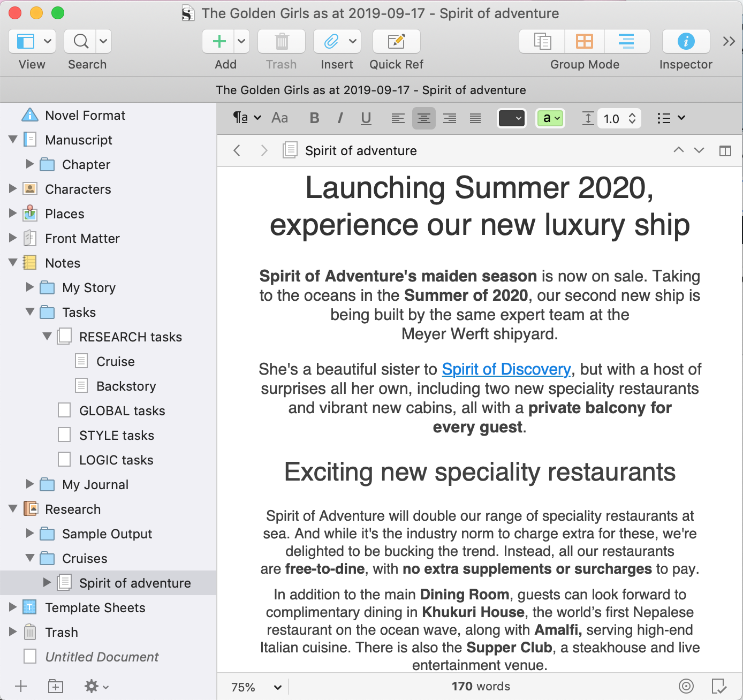Open the View dropdown arrow

point(48,41)
